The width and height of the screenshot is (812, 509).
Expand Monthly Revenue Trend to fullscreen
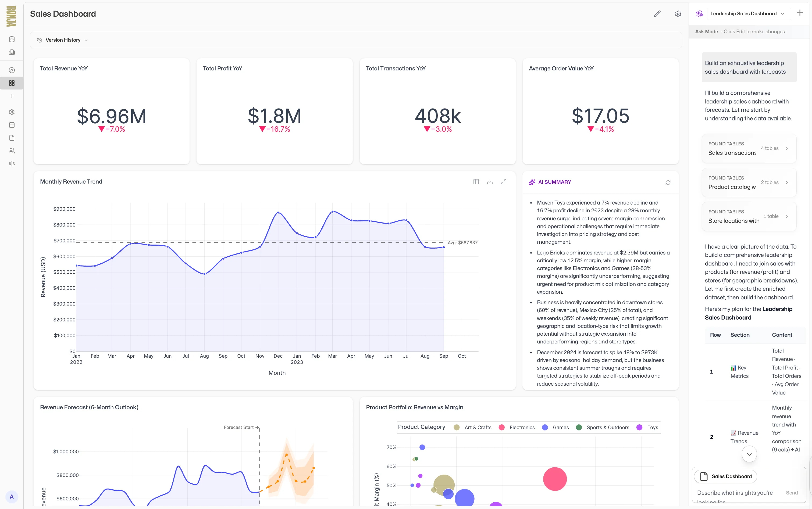[x=504, y=181]
